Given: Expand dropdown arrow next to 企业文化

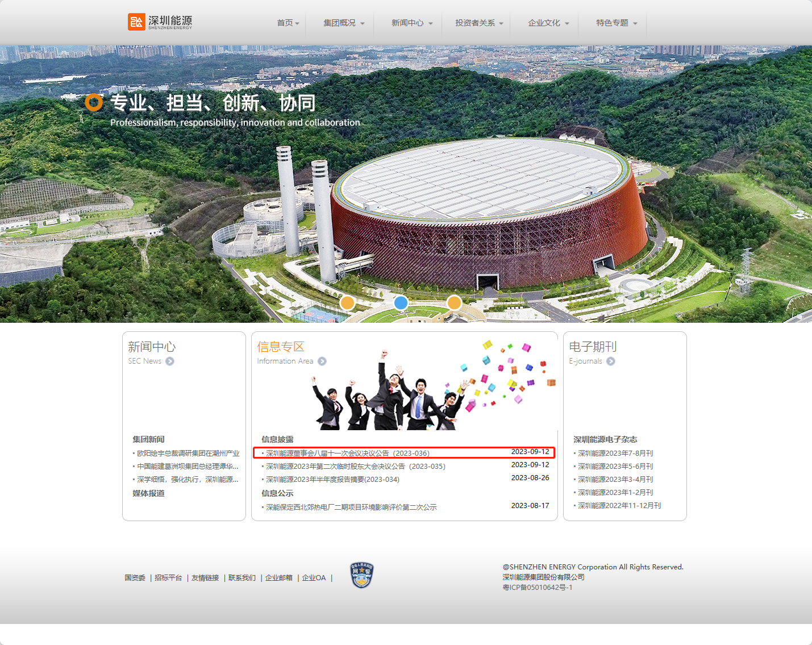Looking at the screenshot, I should 567,24.
